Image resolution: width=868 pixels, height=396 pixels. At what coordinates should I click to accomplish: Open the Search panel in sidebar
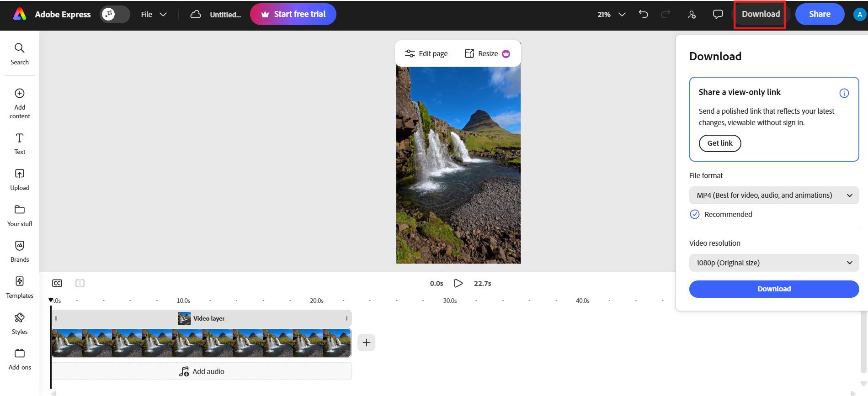tap(19, 54)
